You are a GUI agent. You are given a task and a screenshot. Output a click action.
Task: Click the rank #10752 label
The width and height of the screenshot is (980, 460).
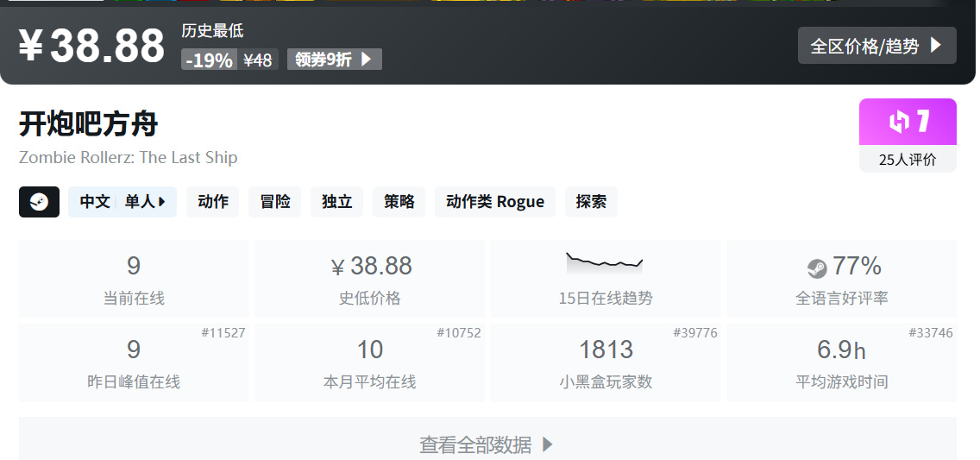coord(459,332)
